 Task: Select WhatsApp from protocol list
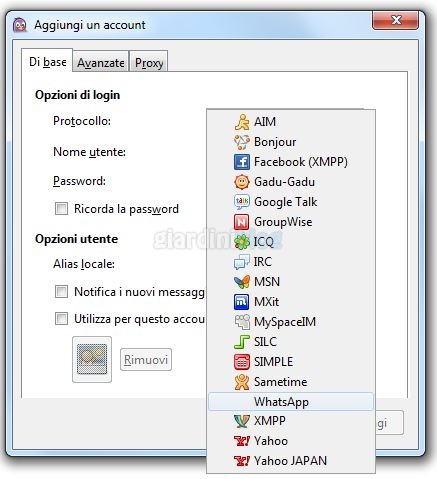click(x=291, y=402)
